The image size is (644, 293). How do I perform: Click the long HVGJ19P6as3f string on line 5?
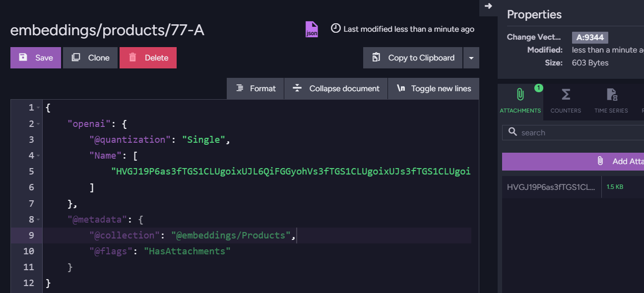click(291, 172)
